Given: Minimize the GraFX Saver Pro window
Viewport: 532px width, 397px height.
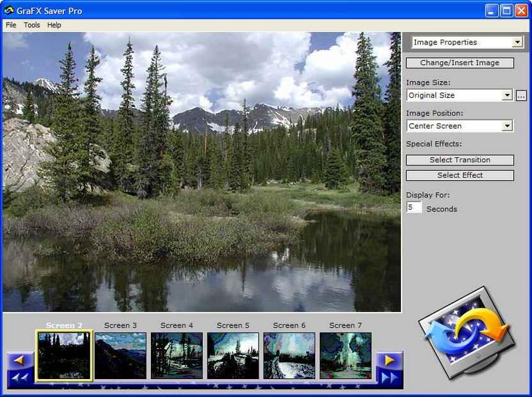Looking at the screenshot, I should click(491, 11).
